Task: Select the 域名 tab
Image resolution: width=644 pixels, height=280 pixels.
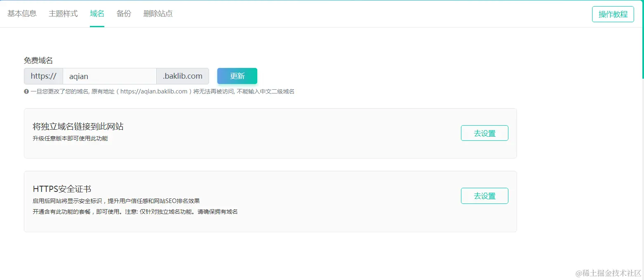Action: (97, 14)
